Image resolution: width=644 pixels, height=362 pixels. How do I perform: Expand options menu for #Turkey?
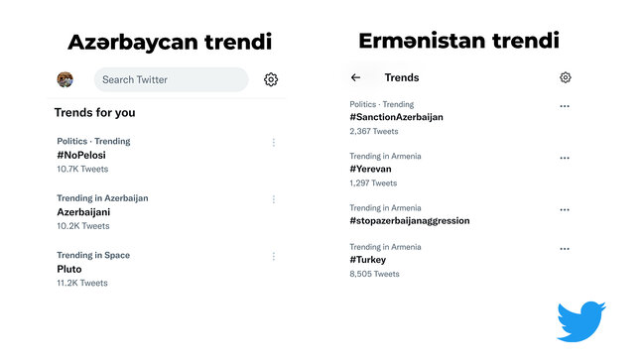[565, 249]
